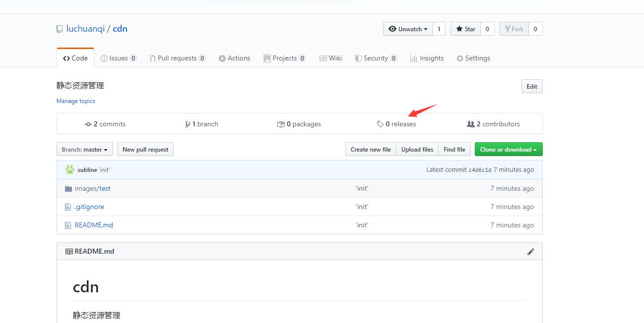644x323 pixels.
Task: Switch to the Code tab
Action: point(75,58)
